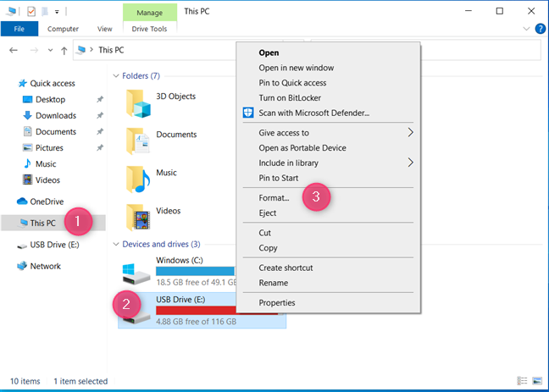Click the pin icon beside Documents
Image resolution: width=549 pixels, height=392 pixels.
(100, 131)
